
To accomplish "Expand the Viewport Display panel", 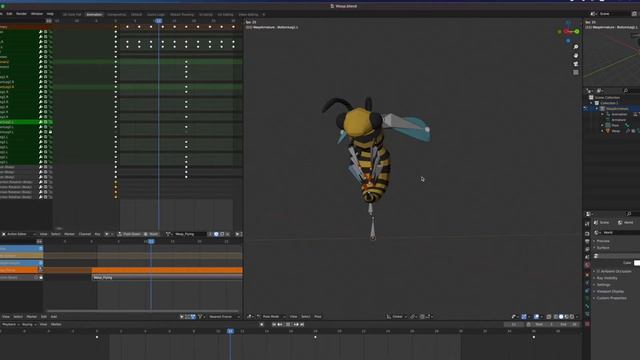I will 609,291.
